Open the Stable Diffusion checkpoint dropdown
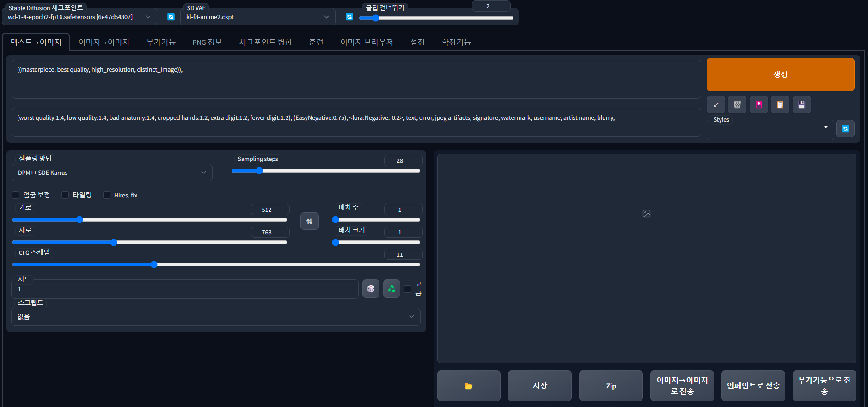Screen dimensions: 868x407 point(79,17)
